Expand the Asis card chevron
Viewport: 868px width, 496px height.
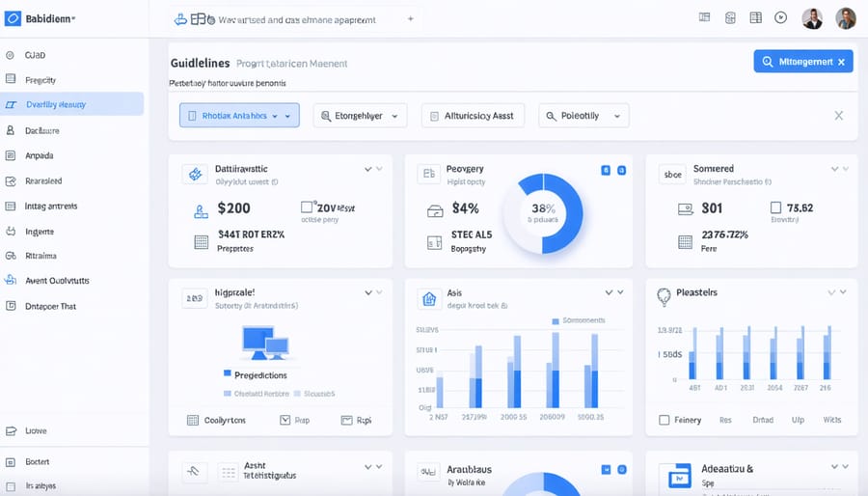[609, 292]
